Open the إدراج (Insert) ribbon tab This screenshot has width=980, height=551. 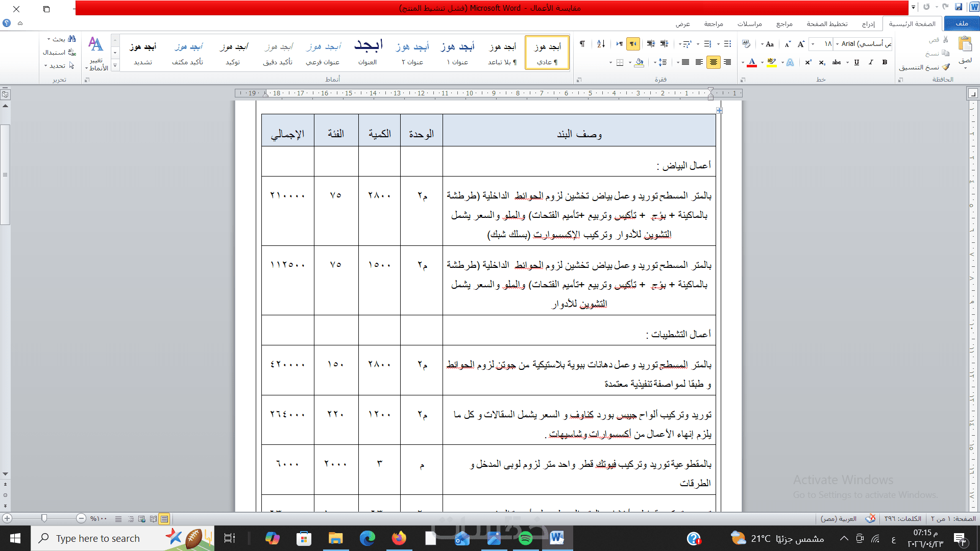pos(868,24)
